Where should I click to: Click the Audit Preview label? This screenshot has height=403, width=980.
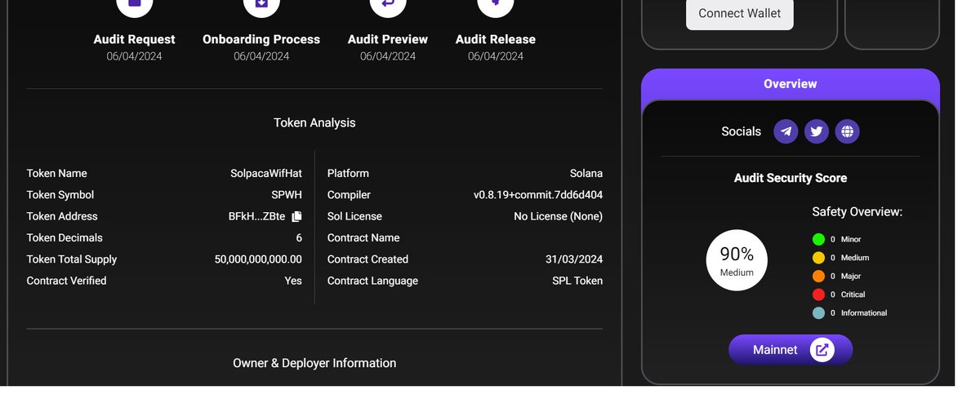[x=388, y=39]
